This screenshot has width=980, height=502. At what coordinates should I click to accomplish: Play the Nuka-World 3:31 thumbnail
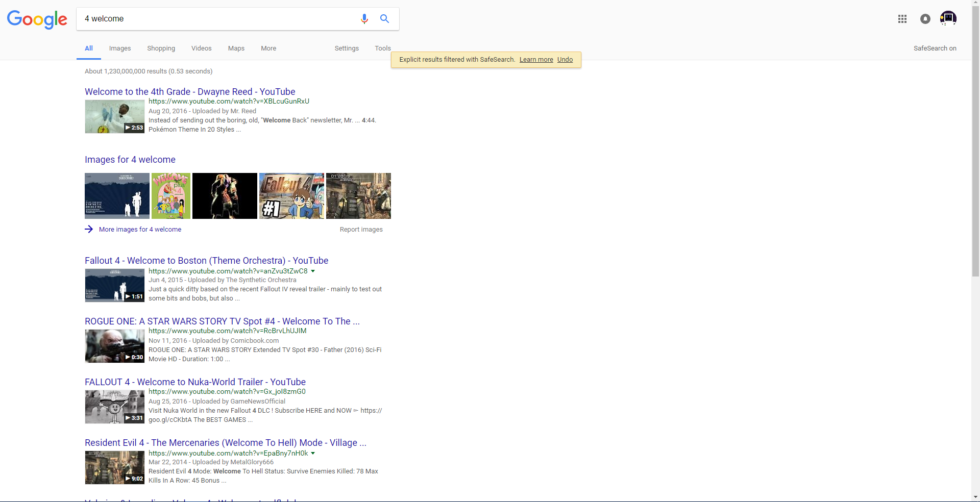tap(115, 407)
